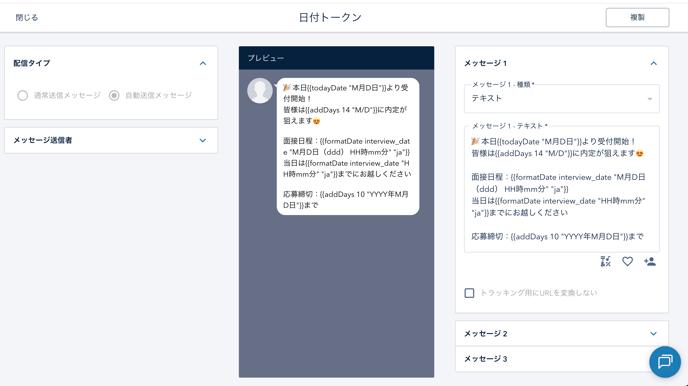The height and width of the screenshot is (386, 688).
Task: Click the 閉じる link
Action: [27, 18]
